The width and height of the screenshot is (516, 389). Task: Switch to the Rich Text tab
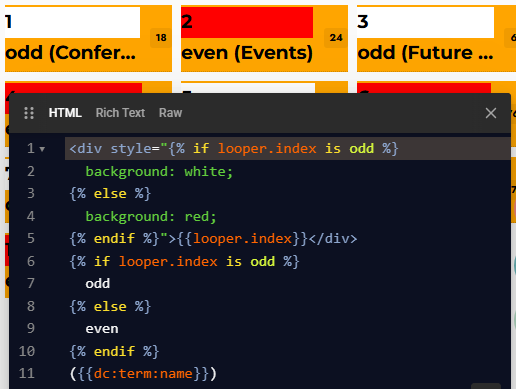click(120, 113)
